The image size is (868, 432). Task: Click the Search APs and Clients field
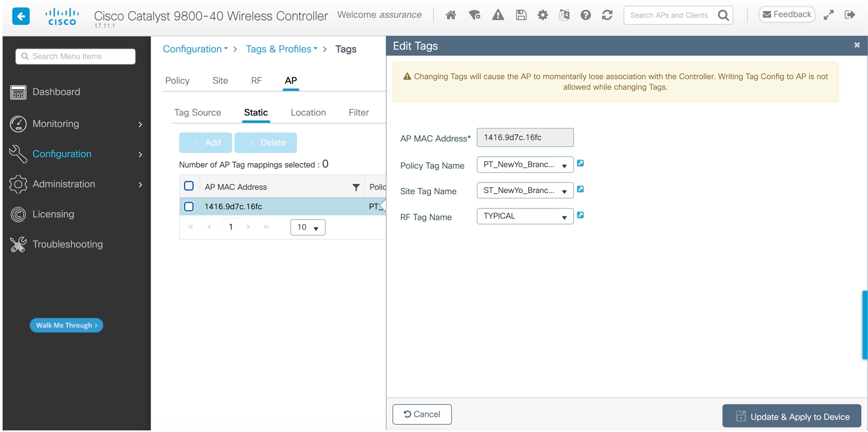coord(669,15)
